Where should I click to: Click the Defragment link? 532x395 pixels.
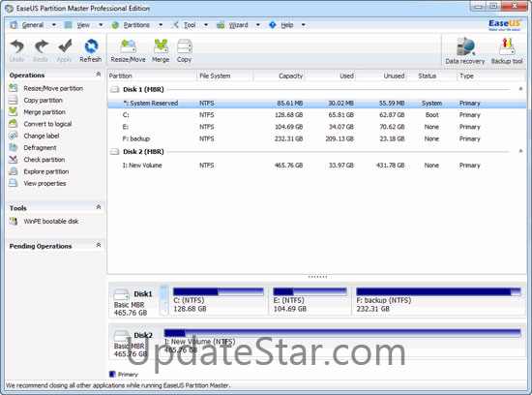pyautogui.click(x=40, y=148)
